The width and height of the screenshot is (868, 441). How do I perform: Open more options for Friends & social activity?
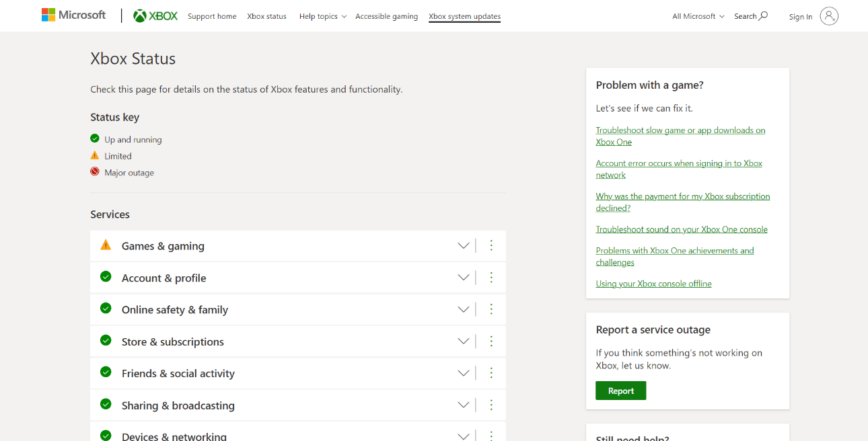coord(491,372)
